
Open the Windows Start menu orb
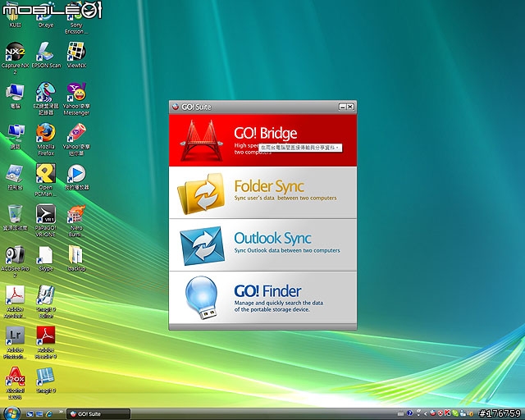(11, 413)
